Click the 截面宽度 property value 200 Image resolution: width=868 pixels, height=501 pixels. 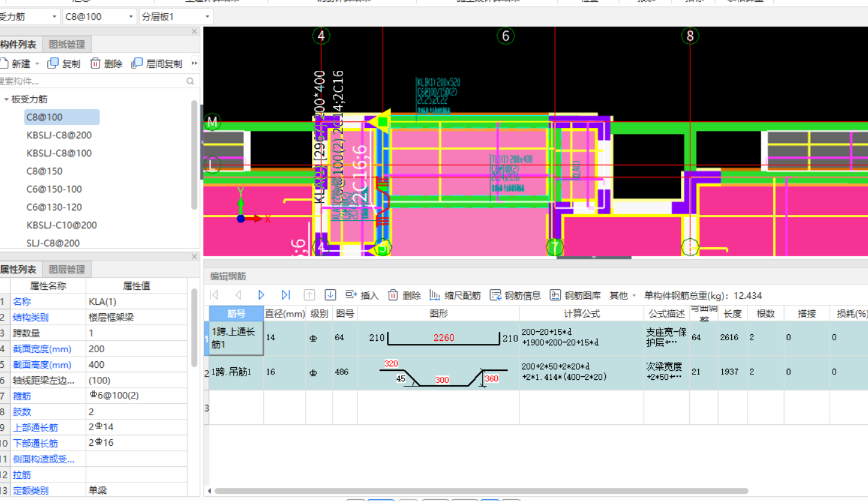(138, 349)
